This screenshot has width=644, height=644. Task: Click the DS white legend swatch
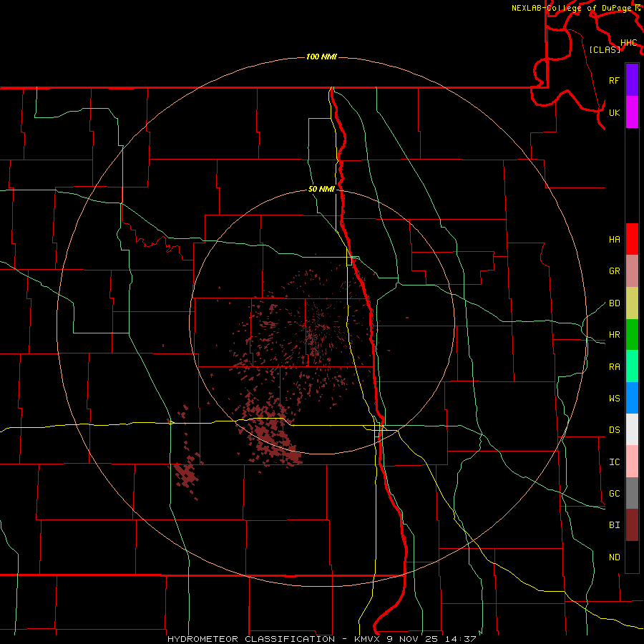tap(632, 429)
